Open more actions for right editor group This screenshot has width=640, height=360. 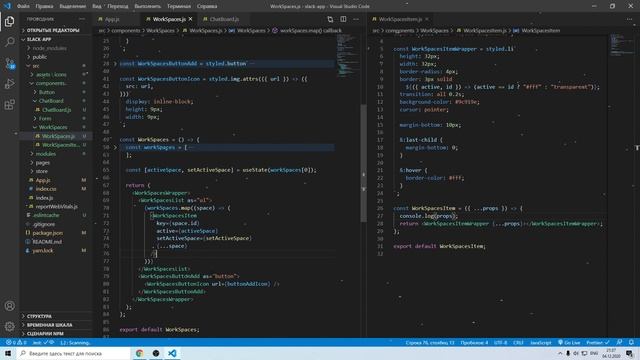tap(629, 19)
